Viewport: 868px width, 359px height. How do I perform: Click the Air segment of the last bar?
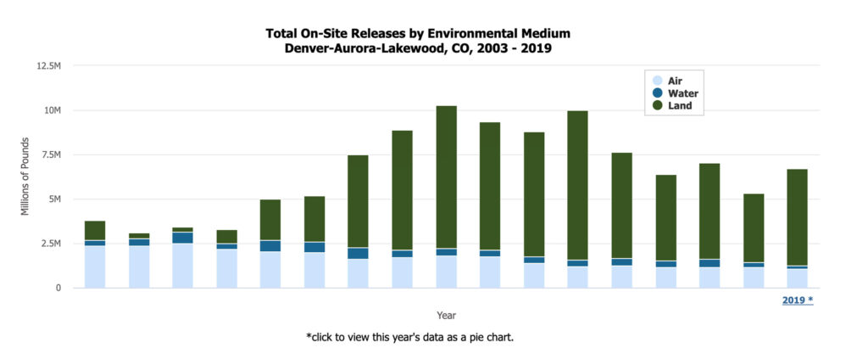797,278
